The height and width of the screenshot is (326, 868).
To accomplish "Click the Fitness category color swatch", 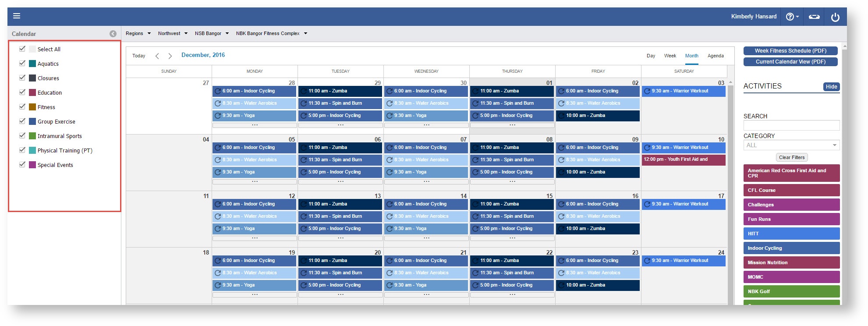I will [x=32, y=107].
